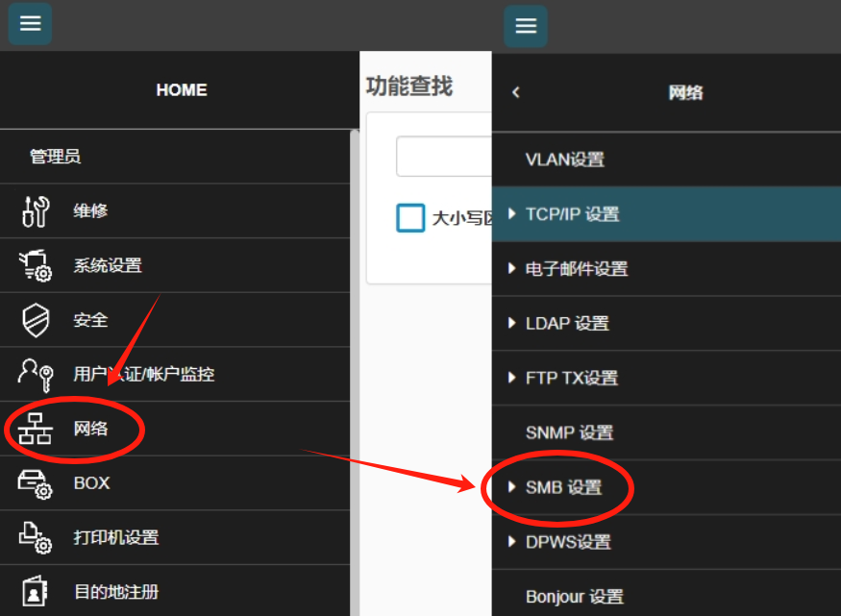Image resolution: width=841 pixels, height=616 pixels.
Task: Open the VLAN设置 menu item
Action: click(565, 160)
